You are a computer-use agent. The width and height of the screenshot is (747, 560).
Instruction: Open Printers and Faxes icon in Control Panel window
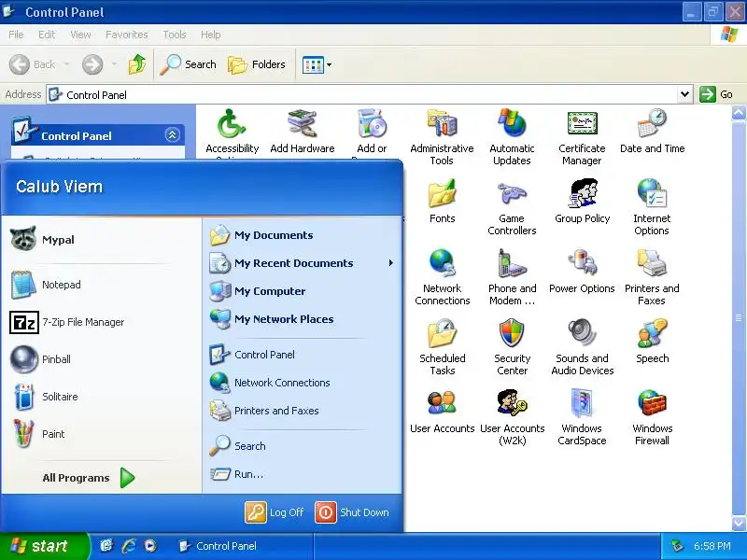click(652, 277)
